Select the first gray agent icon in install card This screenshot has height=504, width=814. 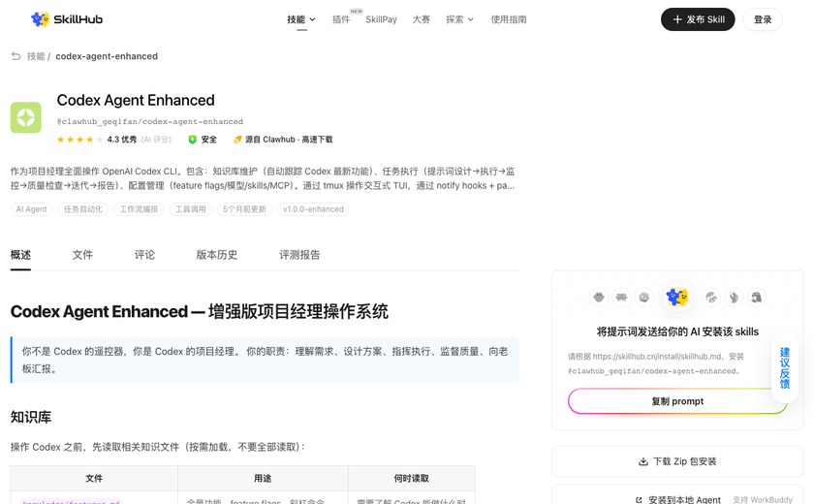coord(599,298)
